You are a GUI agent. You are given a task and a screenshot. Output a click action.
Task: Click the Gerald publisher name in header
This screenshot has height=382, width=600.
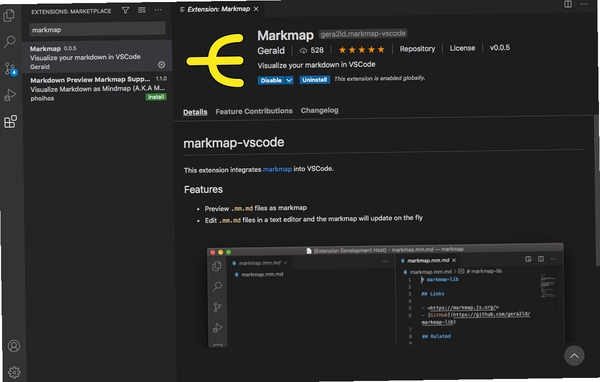click(x=271, y=51)
